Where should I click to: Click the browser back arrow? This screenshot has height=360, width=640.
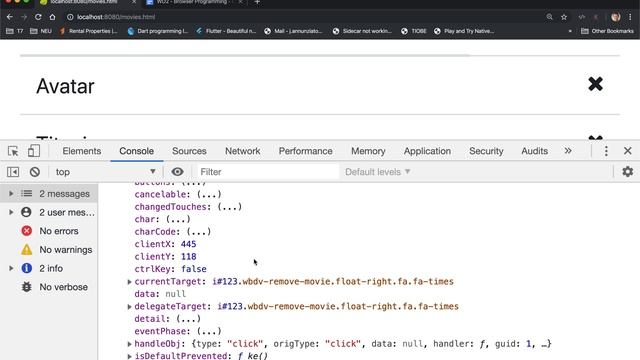coord(10,17)
